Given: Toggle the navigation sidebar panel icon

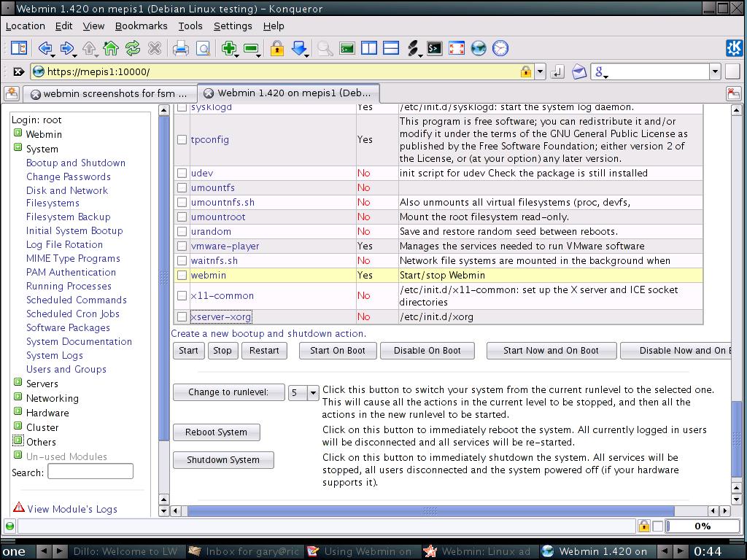Looking at the screenshot, I should point(19,48).
